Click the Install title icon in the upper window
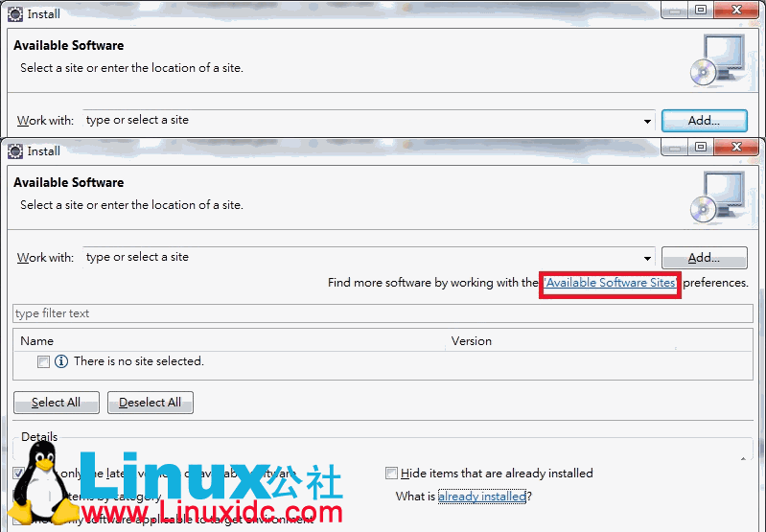Viewport: 766px width, 532px height. pyautogui.click(x=15, y=13)
